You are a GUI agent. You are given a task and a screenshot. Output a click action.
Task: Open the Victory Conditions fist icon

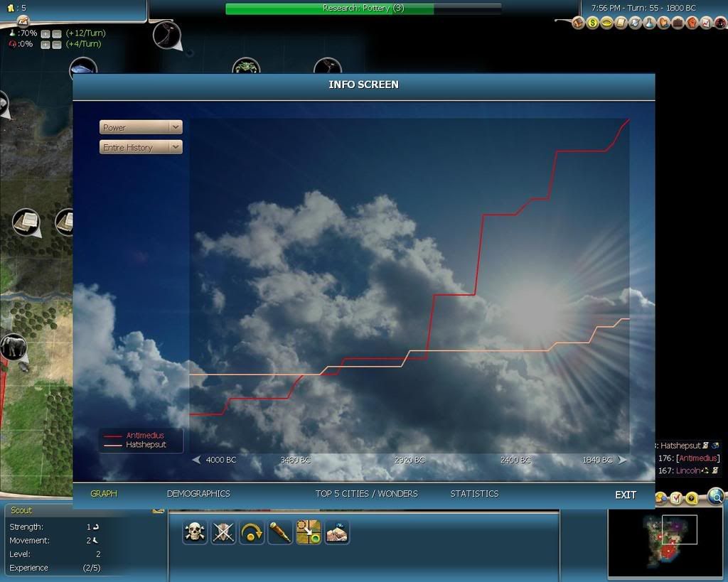pyautogui.click(x=692, y=23)
